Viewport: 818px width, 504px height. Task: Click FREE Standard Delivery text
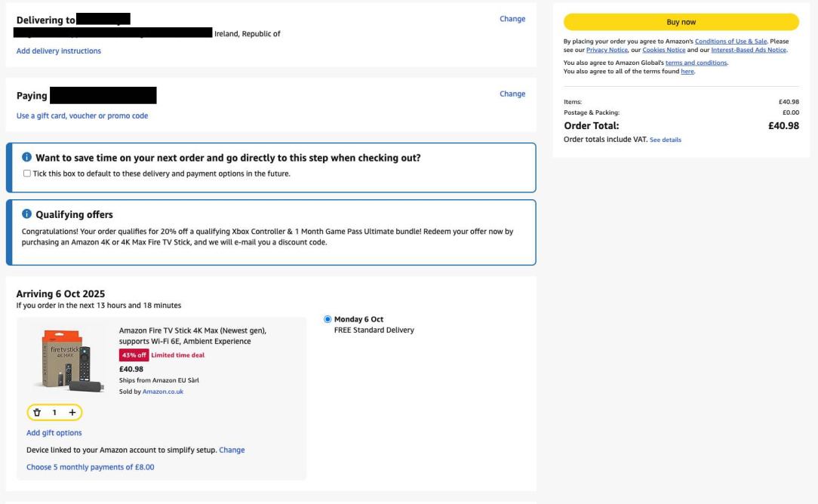tap(374, 330)
